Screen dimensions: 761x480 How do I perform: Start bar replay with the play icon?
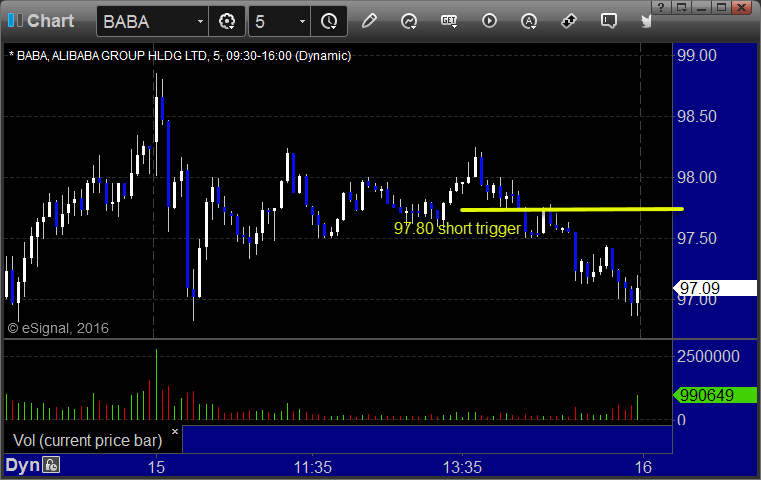489,21
